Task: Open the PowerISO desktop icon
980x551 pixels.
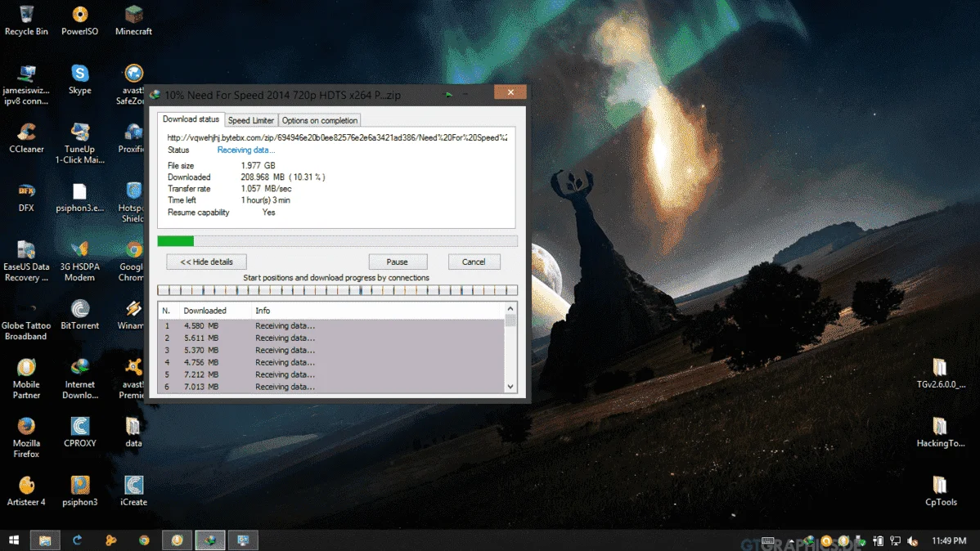Action: (x=79, y=20)
